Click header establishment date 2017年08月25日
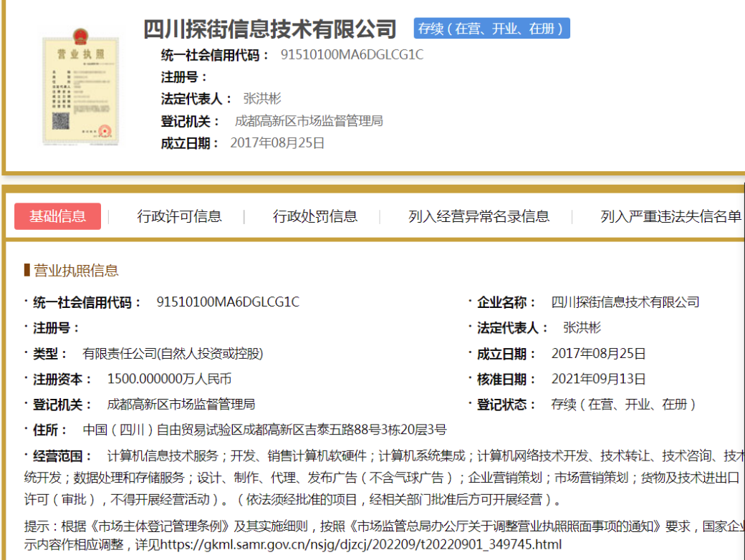This screenshot has height=560, width=745. pyautogui.click(x=277, y=143)
